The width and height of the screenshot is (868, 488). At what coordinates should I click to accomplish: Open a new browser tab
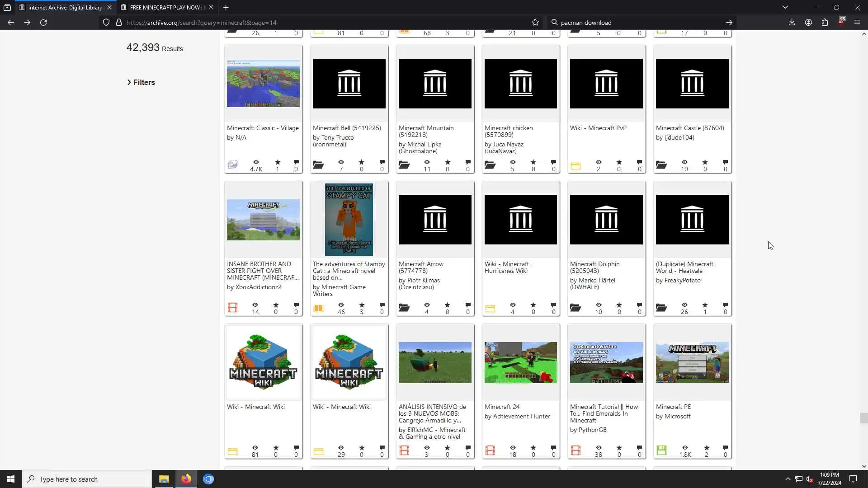coord(226,7)
